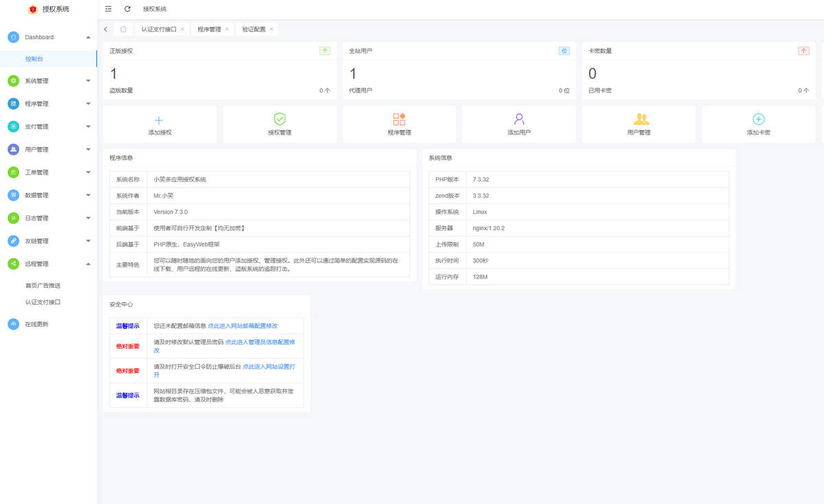The height and width of the screenshot is (504, 824).
Task: Expand the 程序管理 sidebar arrow
Action: click(x=88, y=104)
